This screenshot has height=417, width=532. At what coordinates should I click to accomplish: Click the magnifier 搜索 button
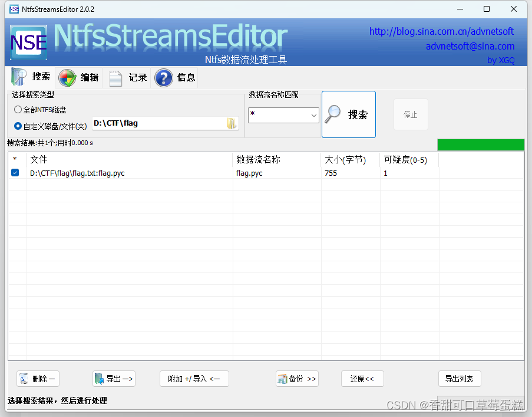(348, 114)
